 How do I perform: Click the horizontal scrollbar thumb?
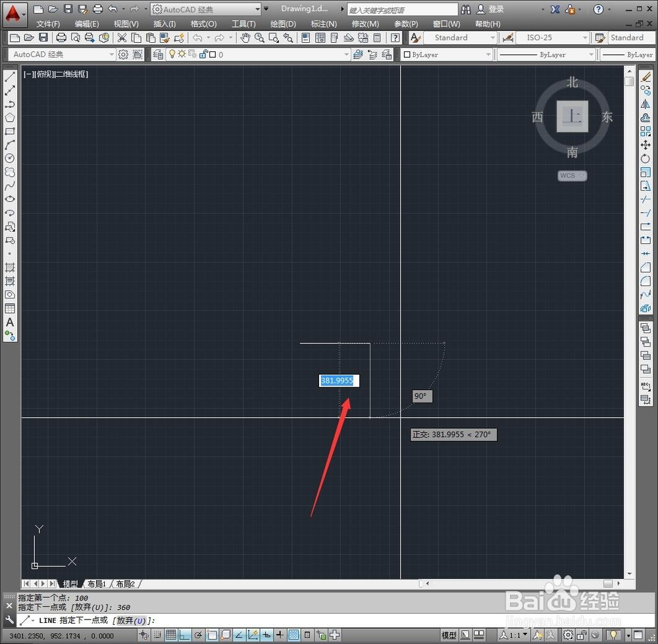pyautogui.click(x=608, y=583)
